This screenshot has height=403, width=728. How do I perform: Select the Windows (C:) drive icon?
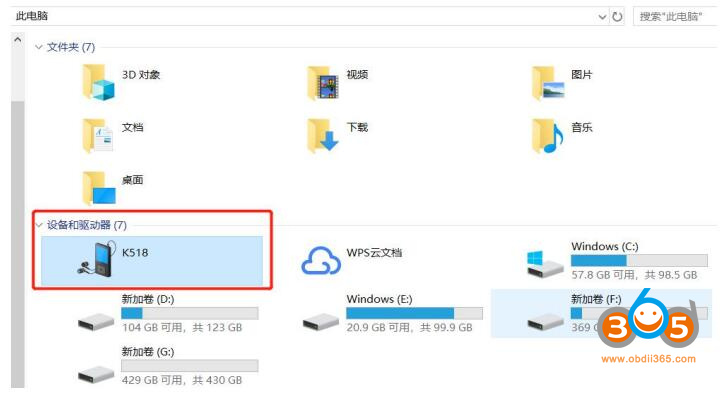click(546, 262)
